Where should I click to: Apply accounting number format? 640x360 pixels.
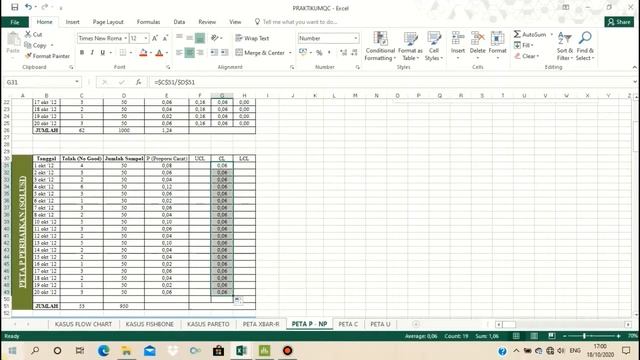302,52
